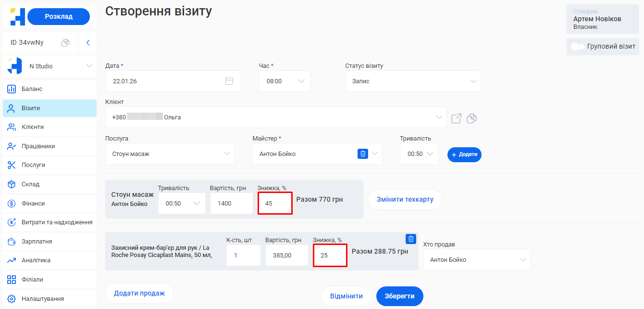
Task: Open client profile in a new window icon
Action: tap(456, 118)
